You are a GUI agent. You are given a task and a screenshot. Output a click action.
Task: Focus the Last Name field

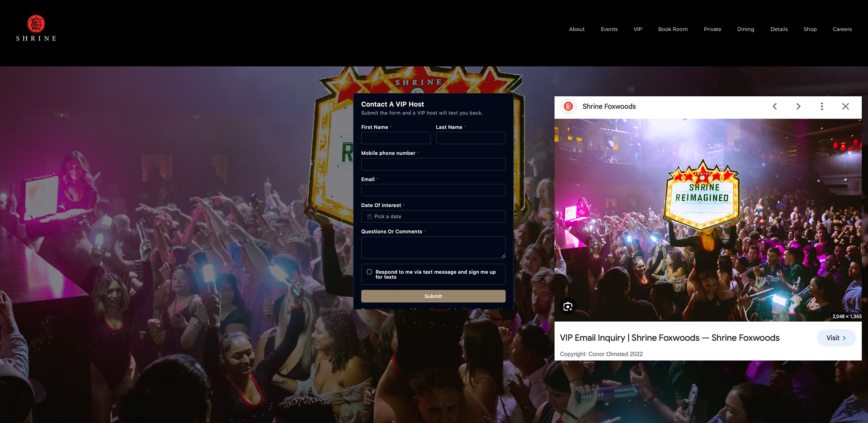(x=470, y=138)
